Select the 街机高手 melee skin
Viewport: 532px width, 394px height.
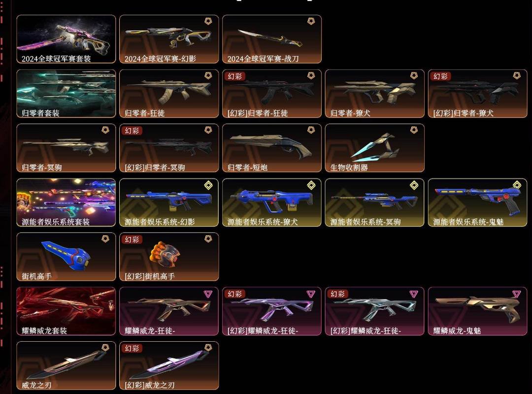coord(66,257)
